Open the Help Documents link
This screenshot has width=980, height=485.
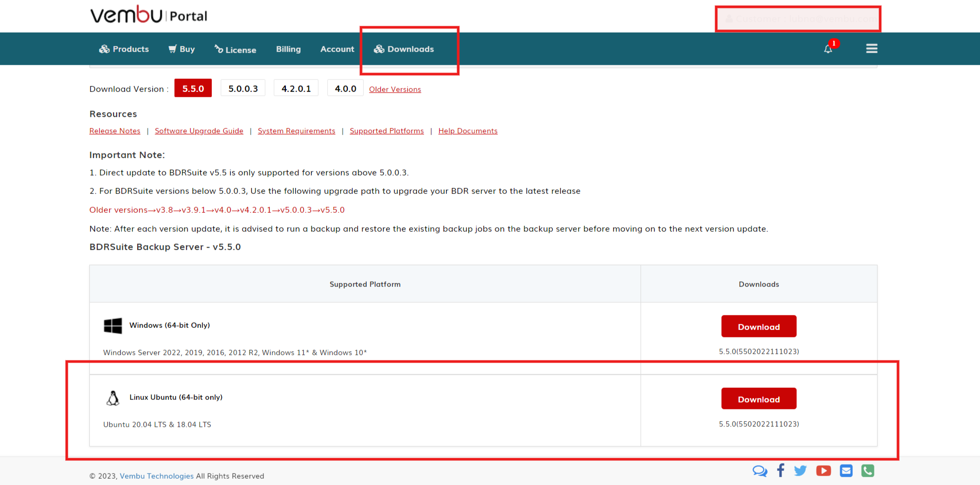coord(468,131)
